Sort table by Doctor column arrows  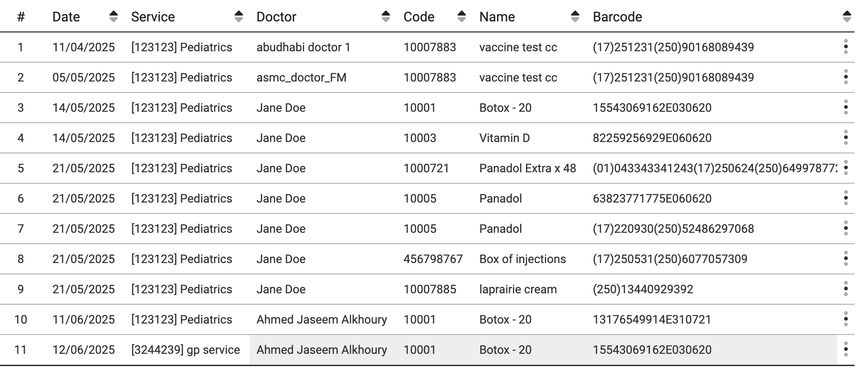[x=386, y=16]
